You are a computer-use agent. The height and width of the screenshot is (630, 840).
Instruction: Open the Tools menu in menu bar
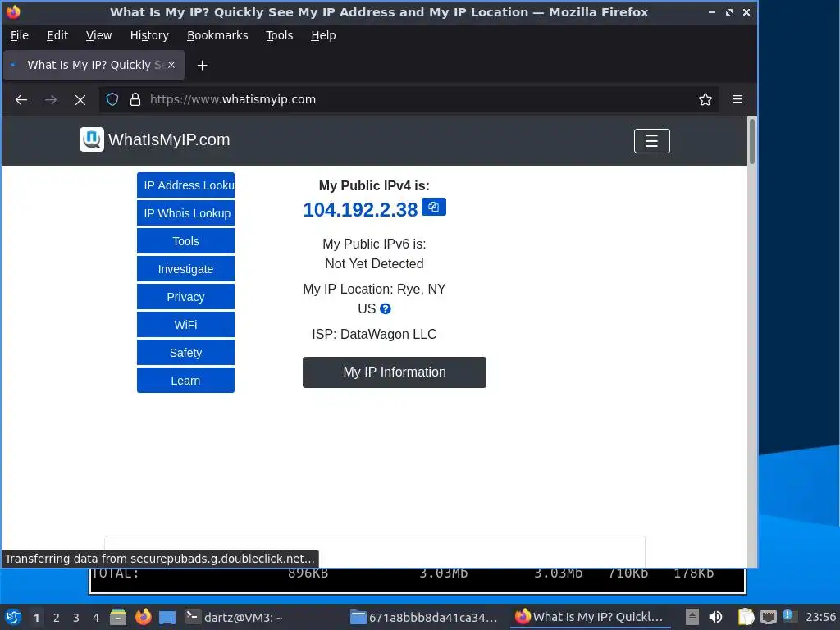click(280, 35)
